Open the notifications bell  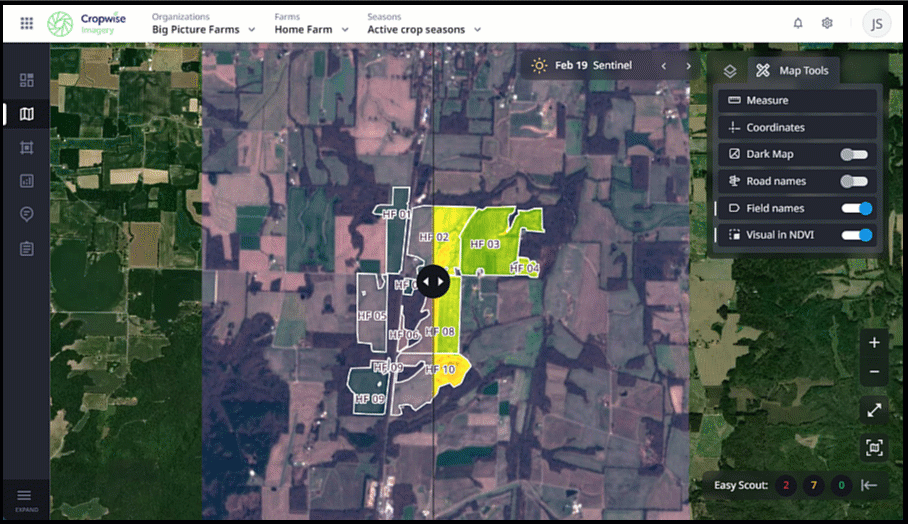tap(798, 23)
